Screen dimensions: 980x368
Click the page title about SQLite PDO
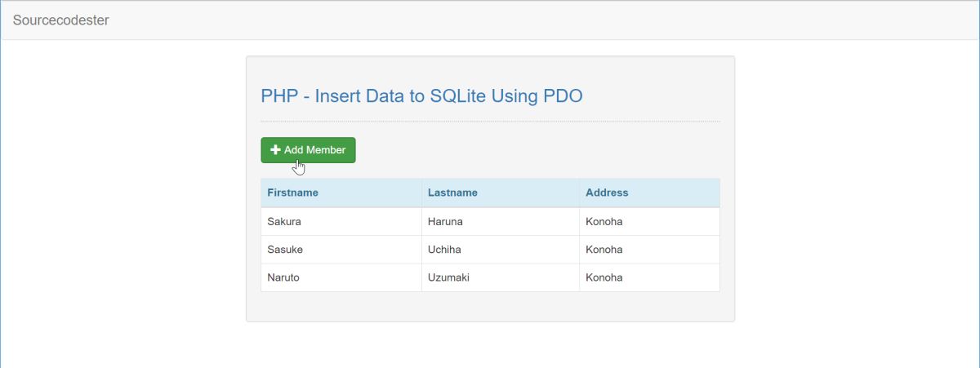(421, 95)
